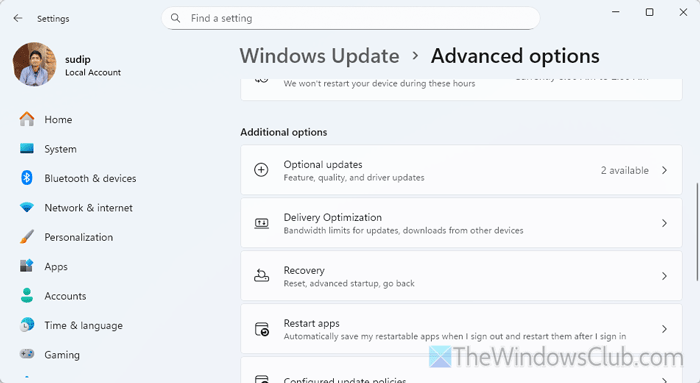The width and height of the screenshot is (700, 383).
Task: Select Bluetooth & devices
Action: pos(90,179)
